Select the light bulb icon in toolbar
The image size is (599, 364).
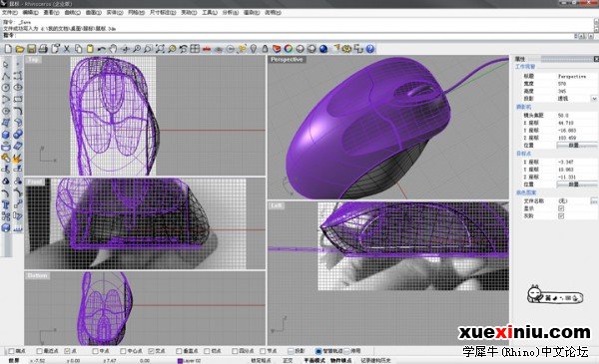[254, 49]
